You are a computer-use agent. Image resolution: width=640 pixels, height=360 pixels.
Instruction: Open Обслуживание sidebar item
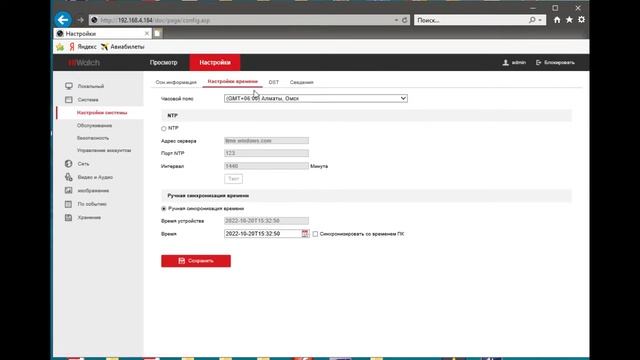[94, 126]
